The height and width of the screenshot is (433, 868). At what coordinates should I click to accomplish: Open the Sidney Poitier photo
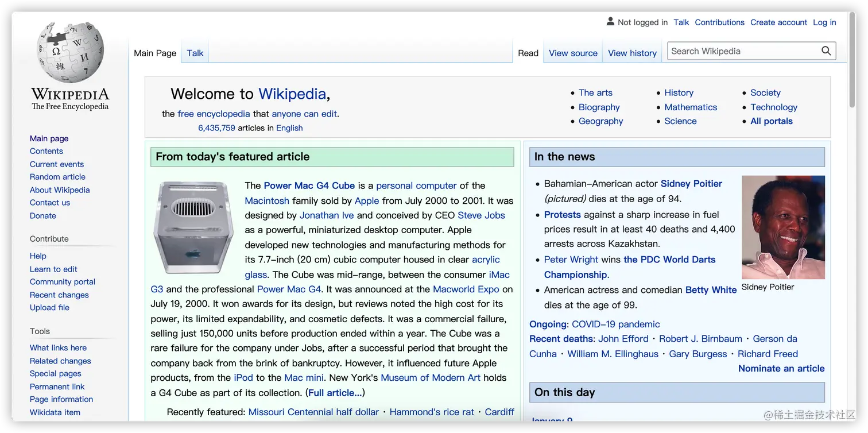pos(783,227)
